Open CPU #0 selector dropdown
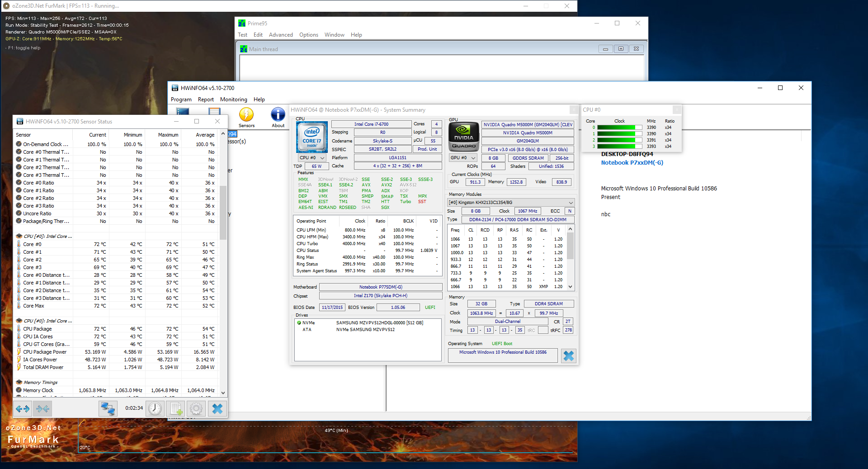Viewport: 868px width, 469px height. [x=312, y=158]
